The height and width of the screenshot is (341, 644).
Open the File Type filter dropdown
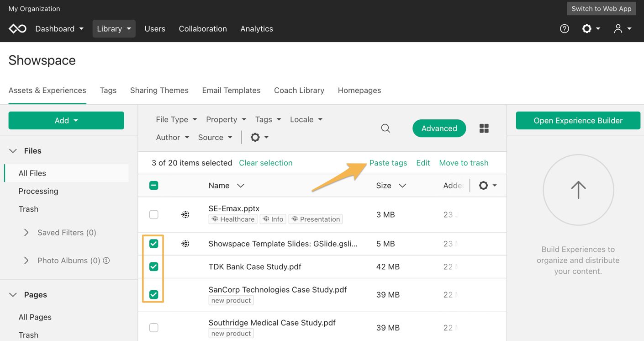(176, 119)
